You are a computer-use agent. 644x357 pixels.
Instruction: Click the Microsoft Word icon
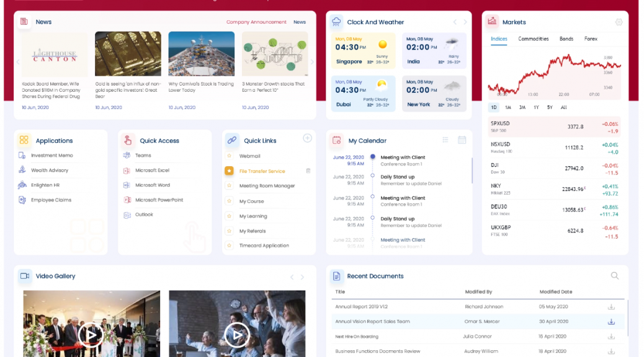pyautogui.click(x=127, y=185)
